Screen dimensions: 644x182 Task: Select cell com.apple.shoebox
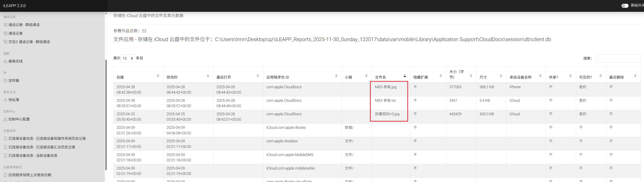[x=282, y=141]
